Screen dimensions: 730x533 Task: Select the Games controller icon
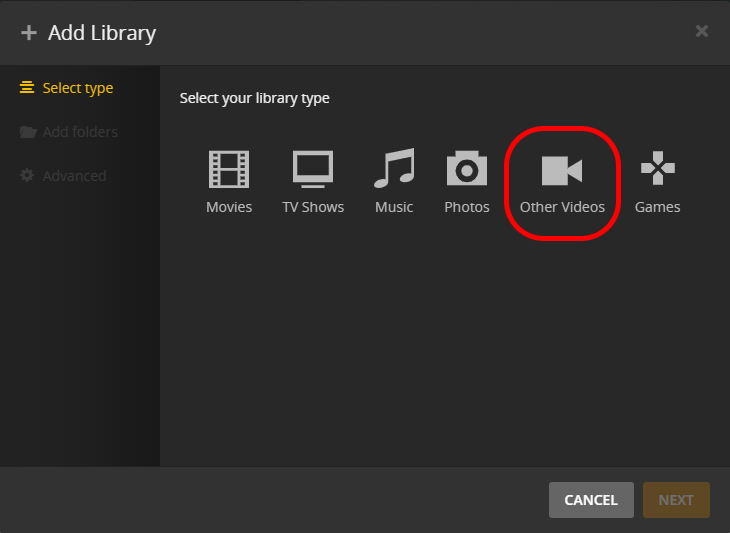(x=658, y=168)
